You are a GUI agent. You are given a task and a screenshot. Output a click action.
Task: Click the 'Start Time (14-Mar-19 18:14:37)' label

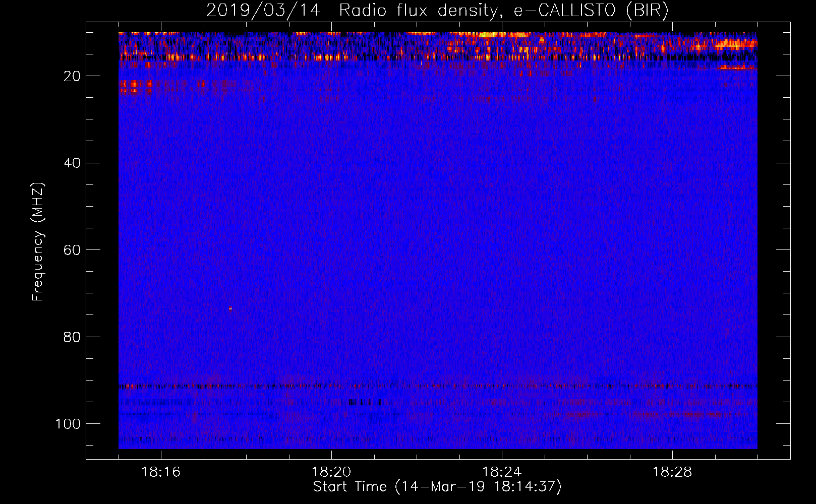437,487
